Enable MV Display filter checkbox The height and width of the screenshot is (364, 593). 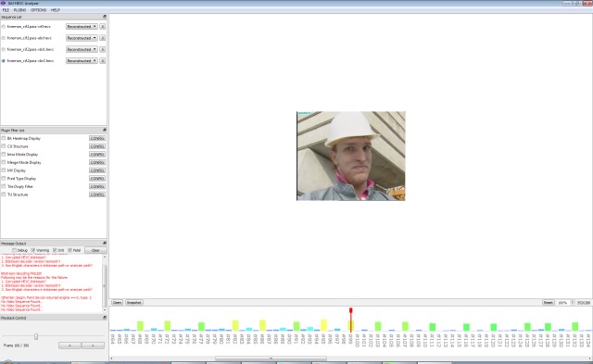4,170
